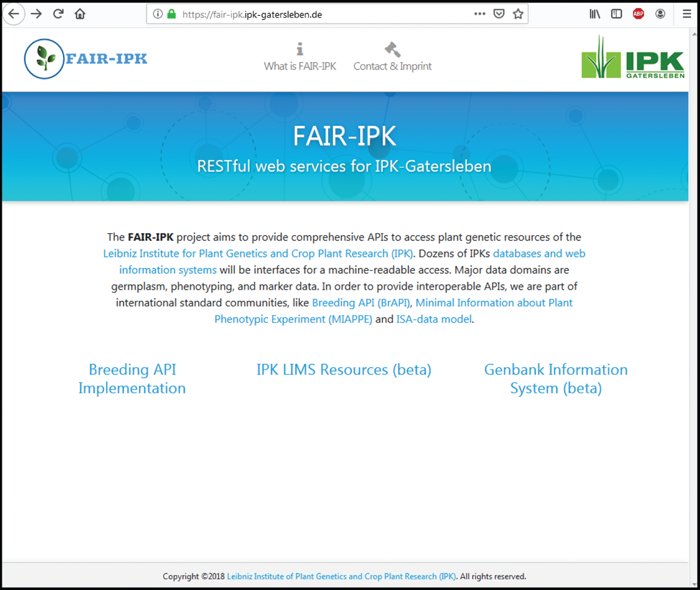The image size is (700, 590).
Task: Toggle the sidebar view icon
Action: pos(617,14)
